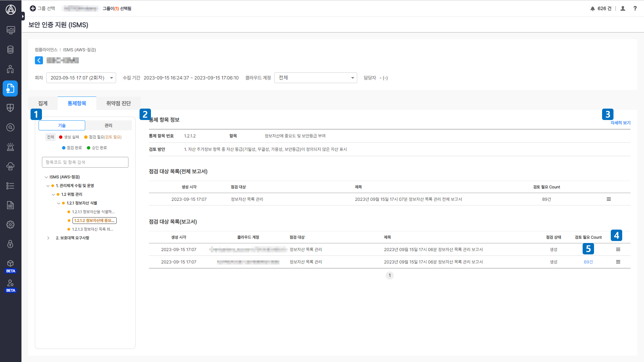Expand the sidebar with the arrow handle
The image size is (644, 362).
pyautogui.click(x=23, y=16)
